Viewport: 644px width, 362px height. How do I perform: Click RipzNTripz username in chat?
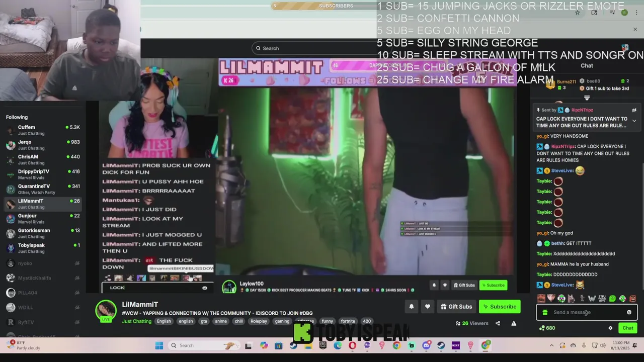pyautogui.click(x=562, y=146)
